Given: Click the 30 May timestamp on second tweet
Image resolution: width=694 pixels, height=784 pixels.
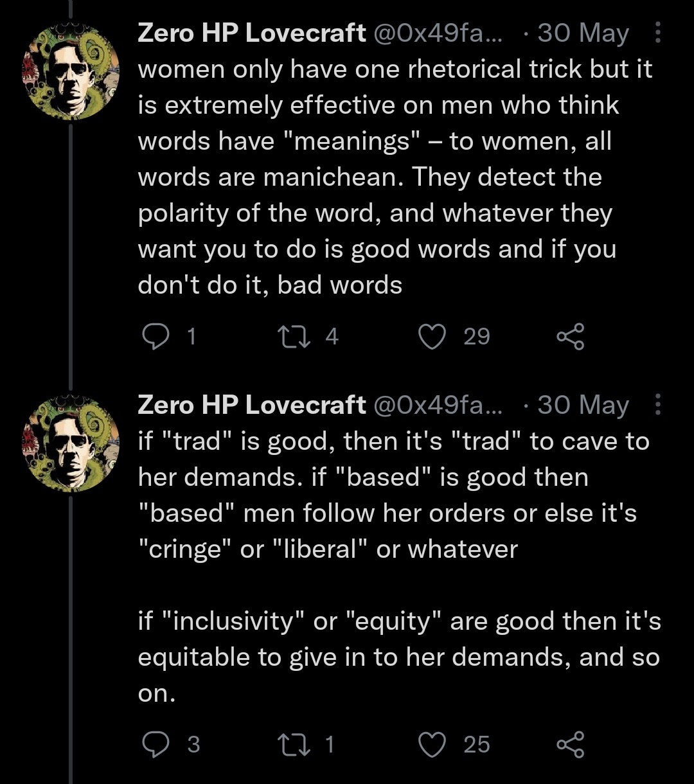Looking at the screenshot, I should [x=583, y=405].
